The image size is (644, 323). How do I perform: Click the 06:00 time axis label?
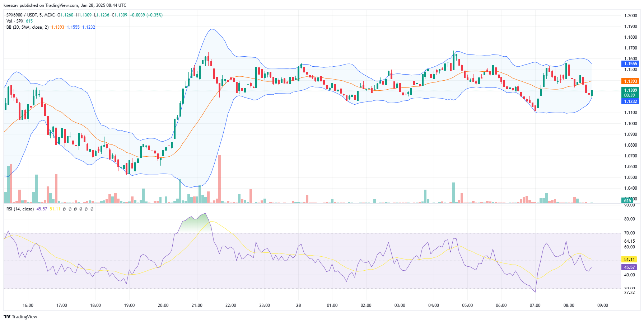[x=501, y=305]
